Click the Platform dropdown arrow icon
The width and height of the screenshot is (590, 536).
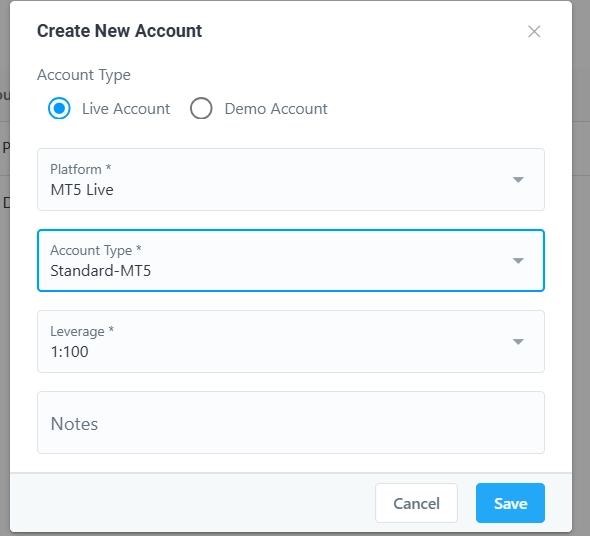(518, 180)
